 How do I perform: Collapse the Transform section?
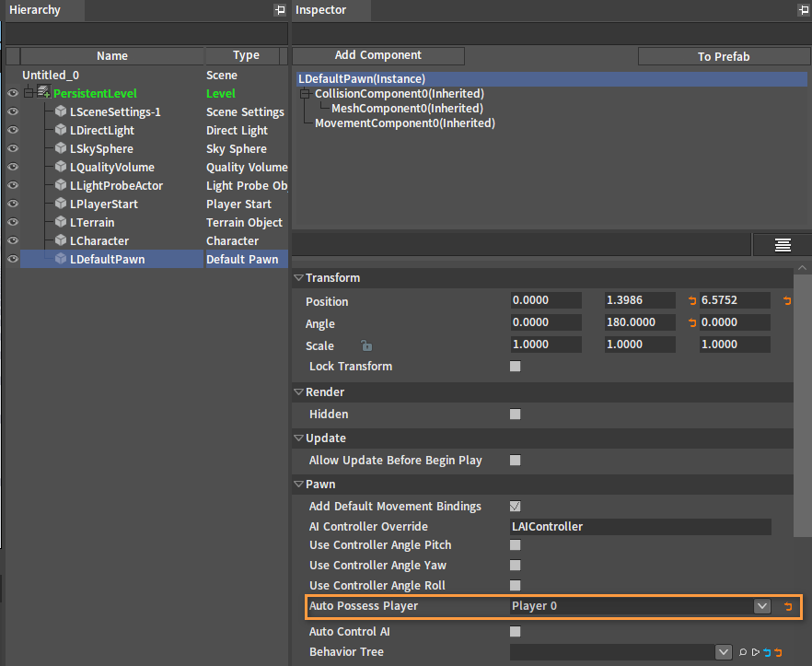click(x=299, y=278)
